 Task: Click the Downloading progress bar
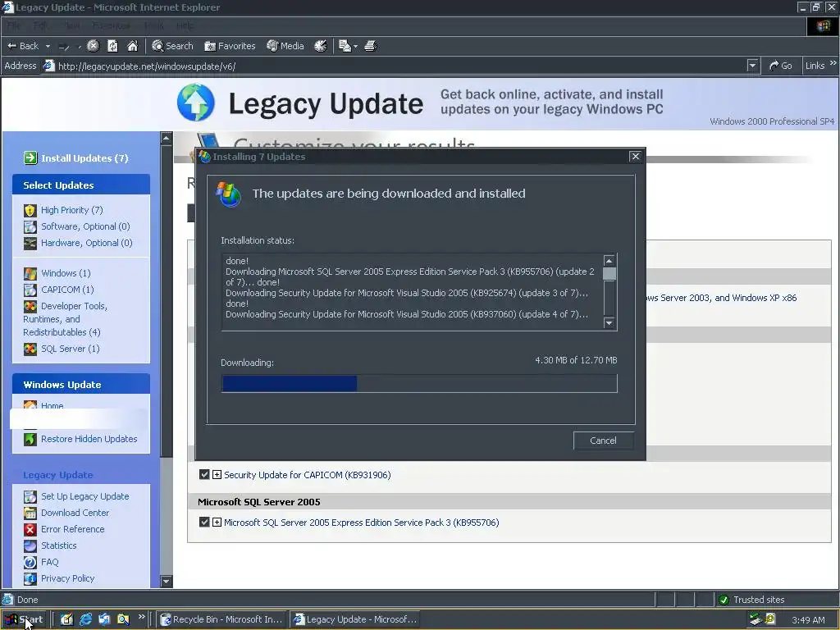tap(419, 384)
